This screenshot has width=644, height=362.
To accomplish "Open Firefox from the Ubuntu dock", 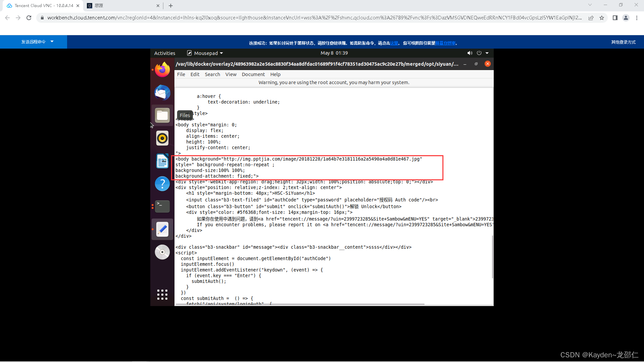I will point(162,70).
